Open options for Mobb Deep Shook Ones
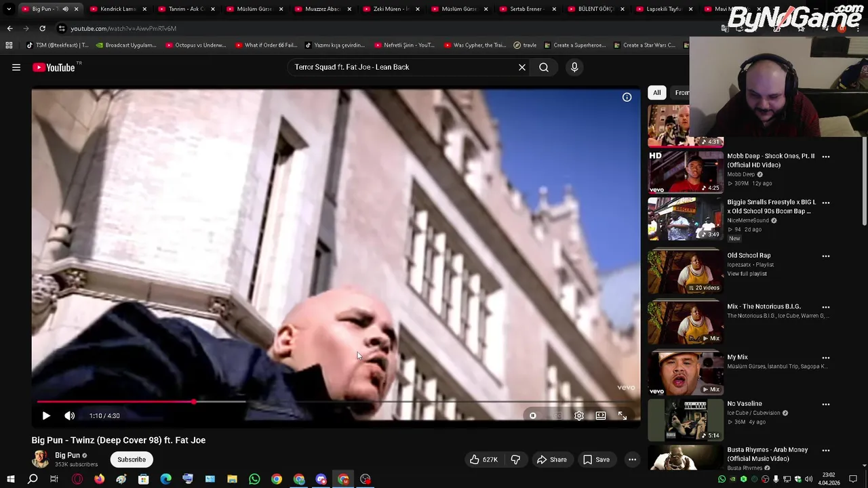Viewport: 868px width, 488px height. tap(826, 157)
